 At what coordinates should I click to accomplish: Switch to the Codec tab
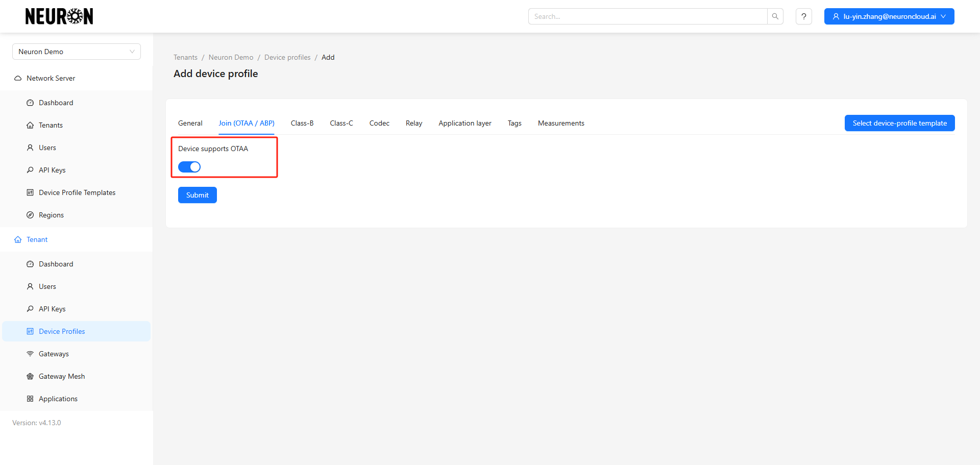click(x=379, y=123)
